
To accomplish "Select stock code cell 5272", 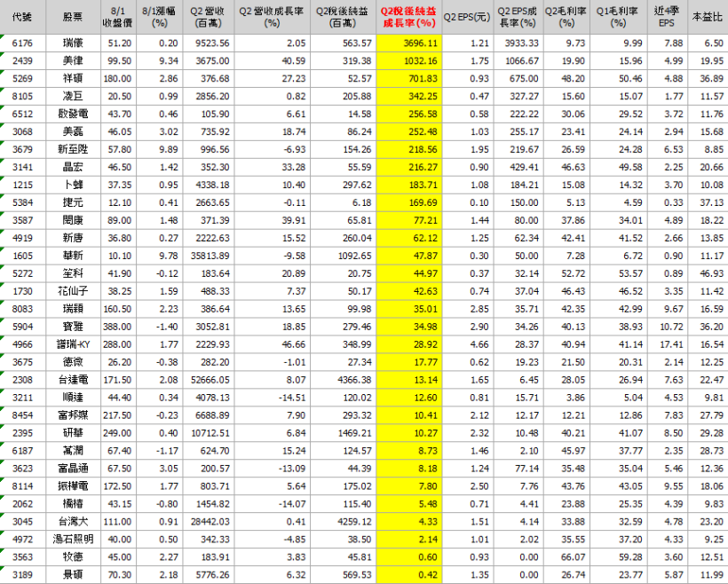I will tap(22, 273).
